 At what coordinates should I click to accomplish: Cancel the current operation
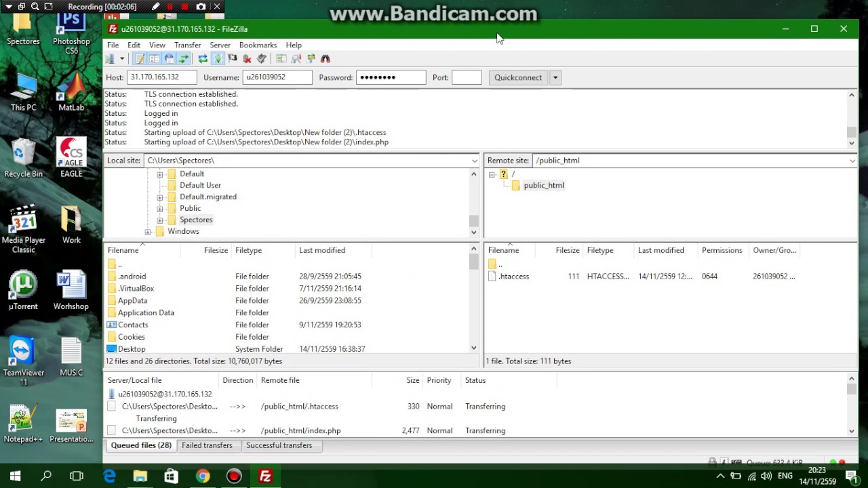pyautogui.click(x=233, y=59)
